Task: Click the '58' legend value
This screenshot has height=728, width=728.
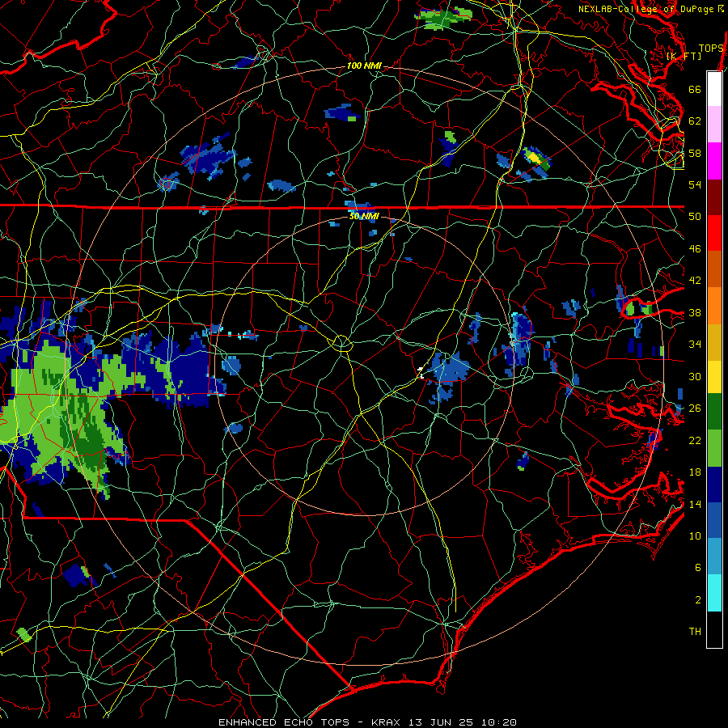Action: [695, 153]
